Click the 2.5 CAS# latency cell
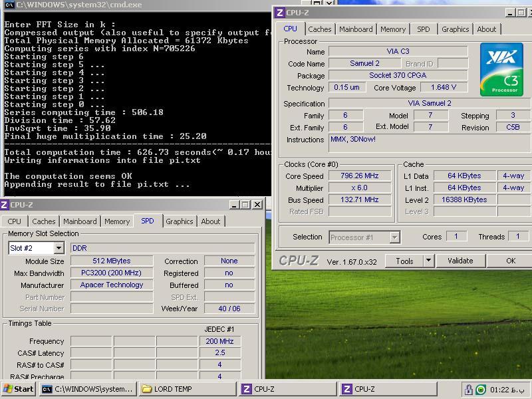The width and height of the screenshot is (532, 399). tap(219, 353)
